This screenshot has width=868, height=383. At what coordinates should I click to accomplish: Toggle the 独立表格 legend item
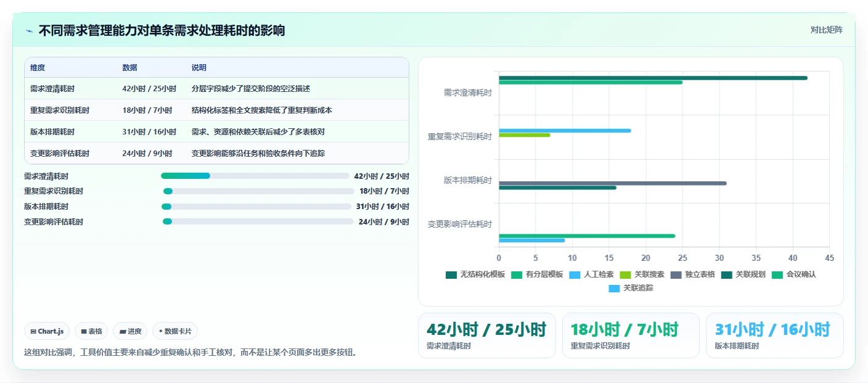pyautogui.click(x=692, y=274)
